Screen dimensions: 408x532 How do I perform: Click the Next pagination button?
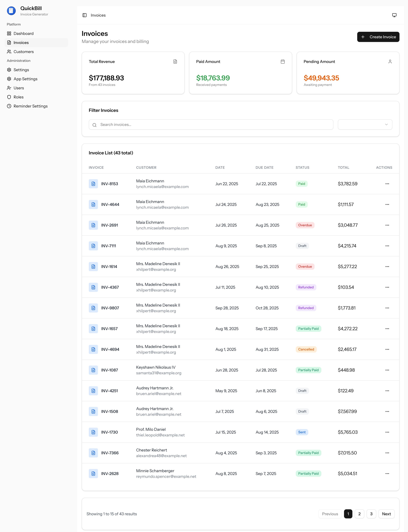386,514
